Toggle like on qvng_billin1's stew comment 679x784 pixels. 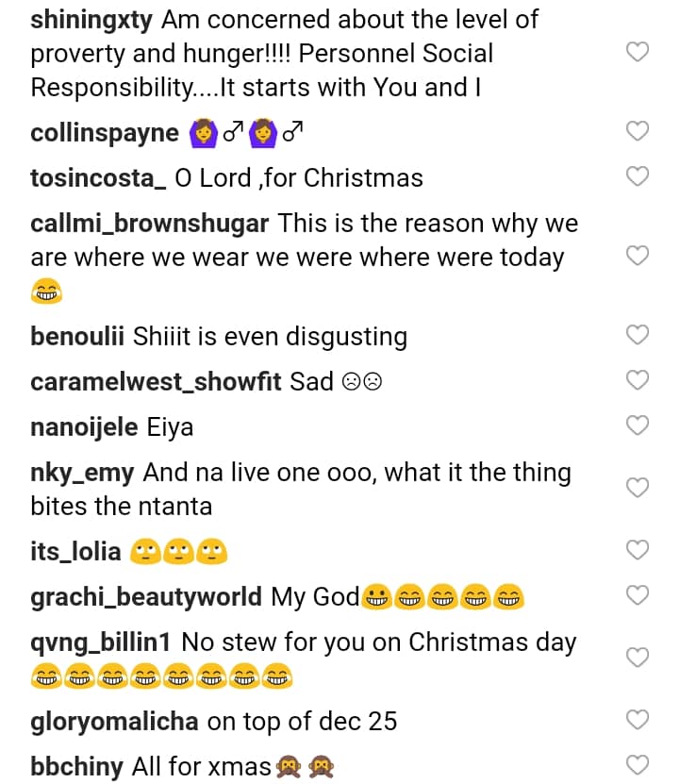click(638, 658)
